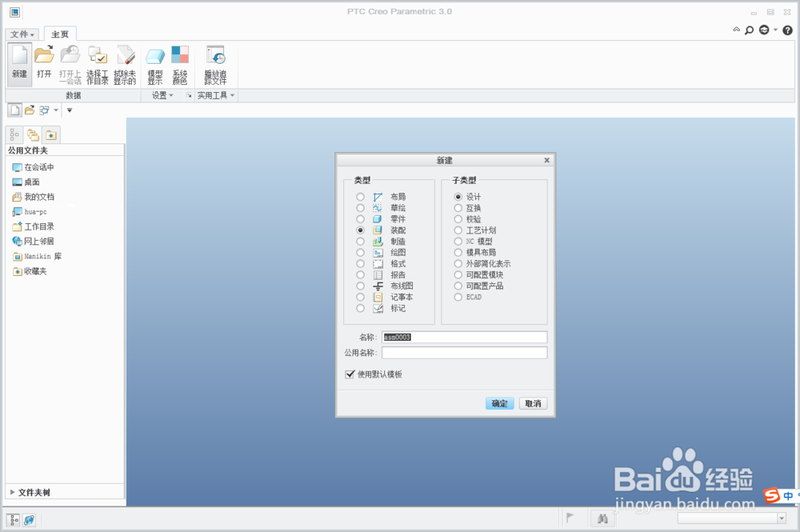Viewport: 800px width, 532px height.
Task: Click the 名称 input field
Action: click(464, 337)
